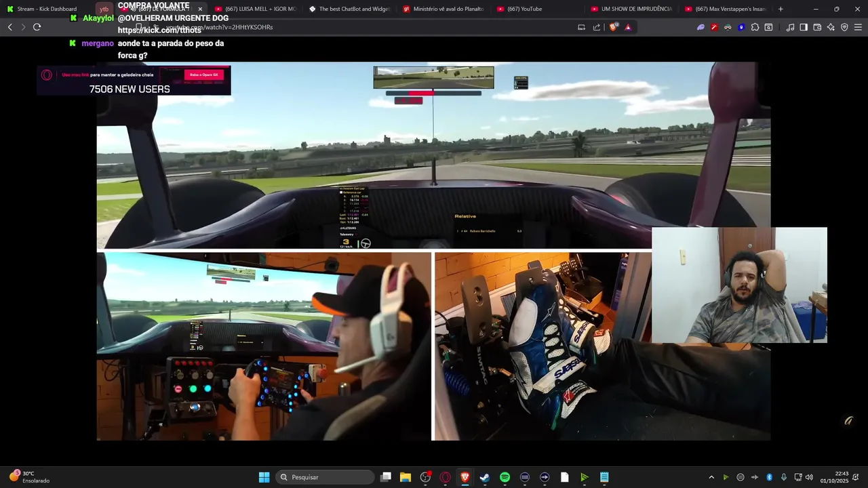Open the Windows Start menu
This screenshot has width=868, height=488.
pyautogui.click(x=264, y=477)
